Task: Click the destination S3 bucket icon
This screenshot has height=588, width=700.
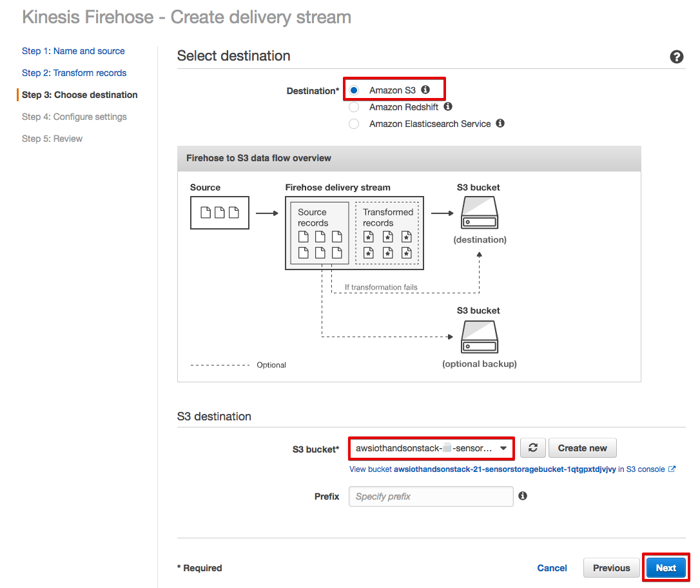Action: pyautogui.click(x=479, y=213)
